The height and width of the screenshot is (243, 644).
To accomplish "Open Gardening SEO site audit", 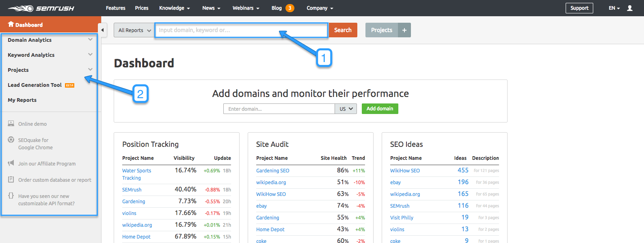I will tap(273, 170).
